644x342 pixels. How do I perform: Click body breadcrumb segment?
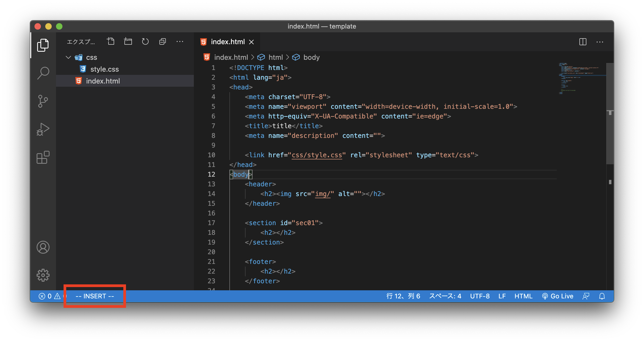[x=311, y=57]
